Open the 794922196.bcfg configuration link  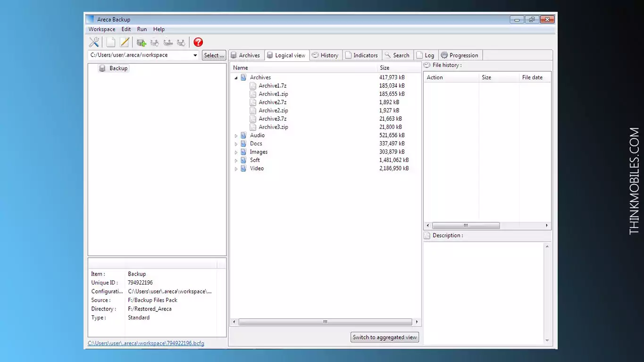[146, 343]
